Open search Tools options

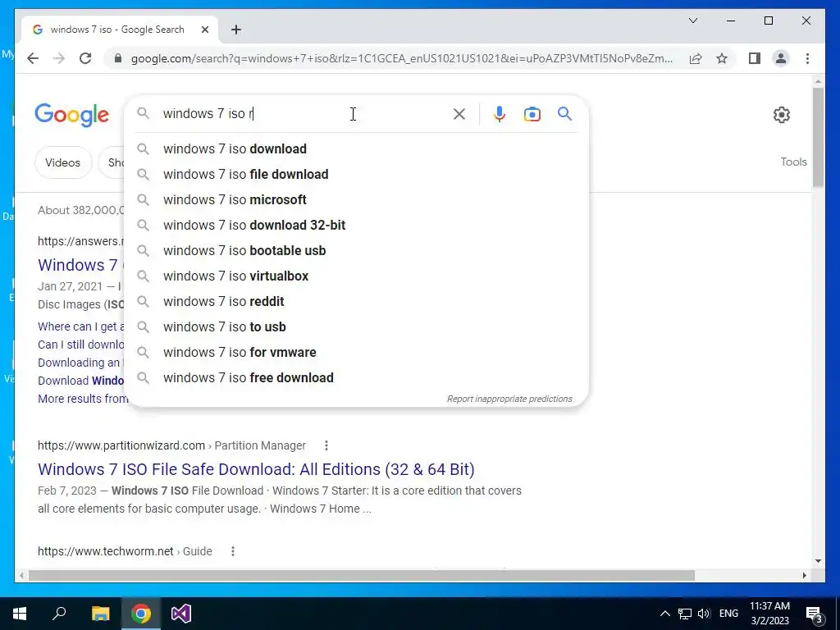pyautogui.click(x=793, y=162)
